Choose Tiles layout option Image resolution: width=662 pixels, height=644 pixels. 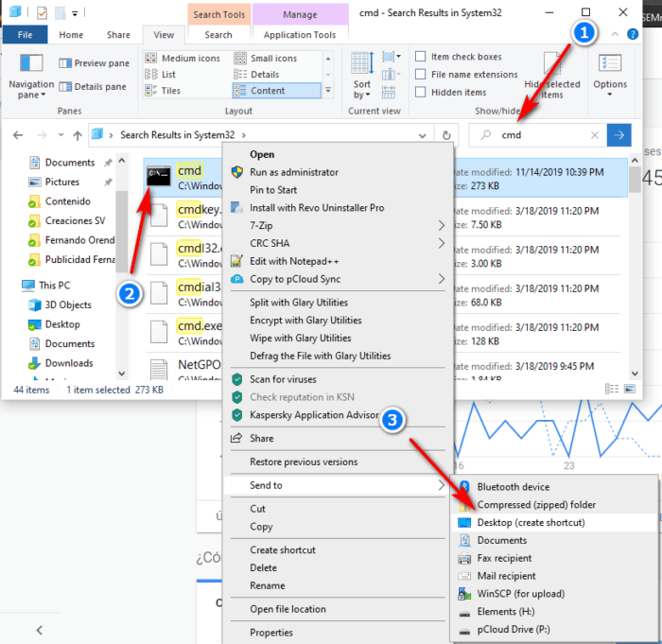(163, 91)
